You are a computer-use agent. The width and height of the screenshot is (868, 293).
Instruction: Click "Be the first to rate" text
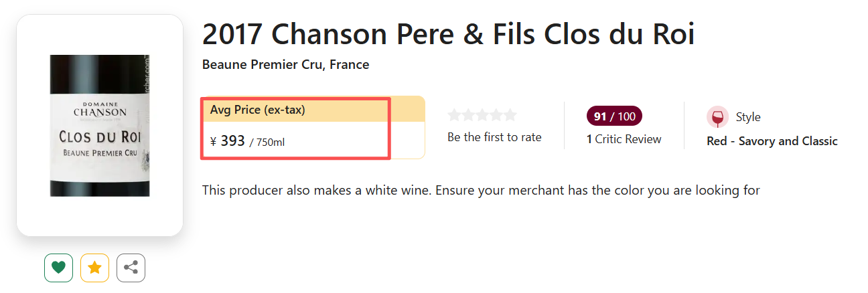(x=494, y=137)
